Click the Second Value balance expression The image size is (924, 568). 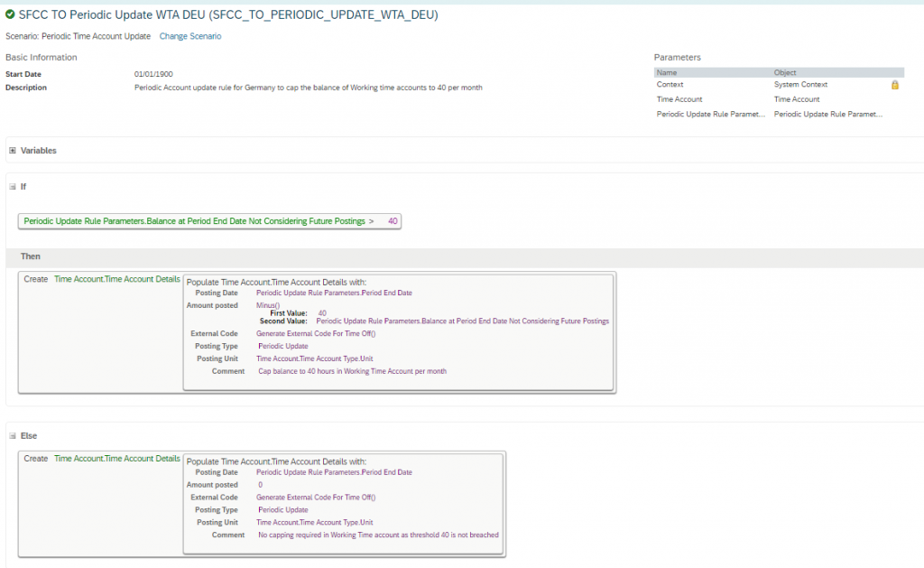[463, 321]
